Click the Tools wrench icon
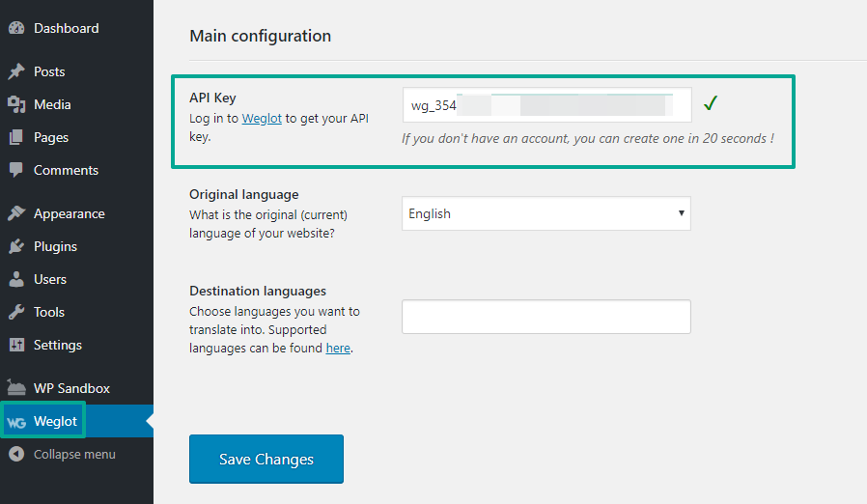Viewport: 867px width, 504px height. tap(16, 312)
